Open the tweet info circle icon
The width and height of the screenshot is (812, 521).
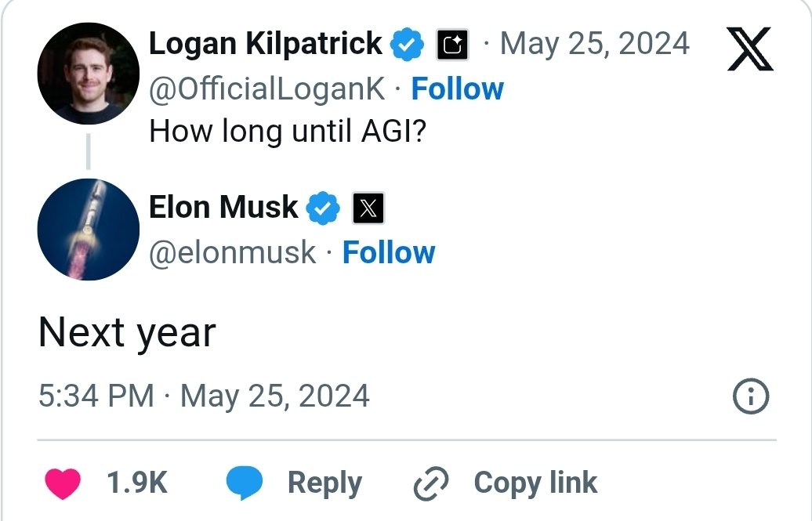[750, 397]
